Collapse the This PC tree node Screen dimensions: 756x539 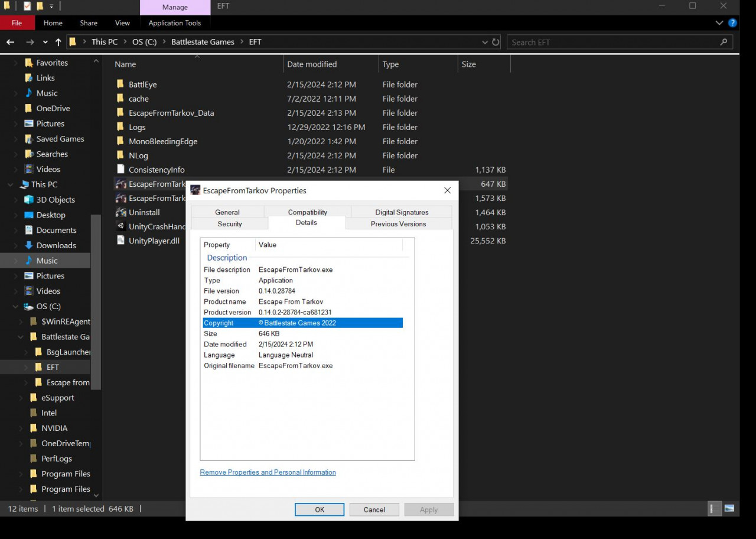point(10,184)
